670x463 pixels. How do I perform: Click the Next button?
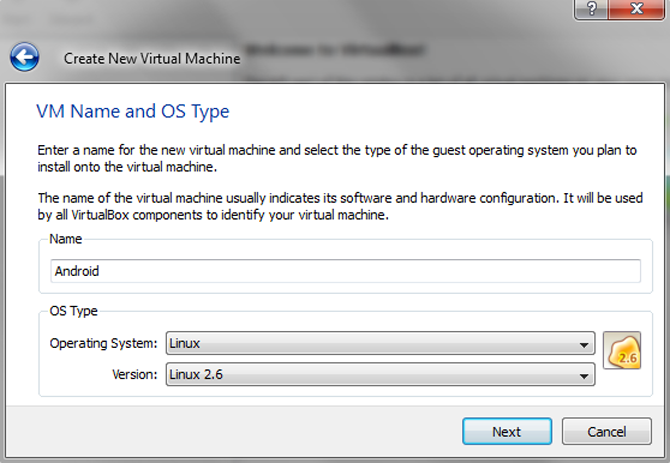[x=507, y=431]
